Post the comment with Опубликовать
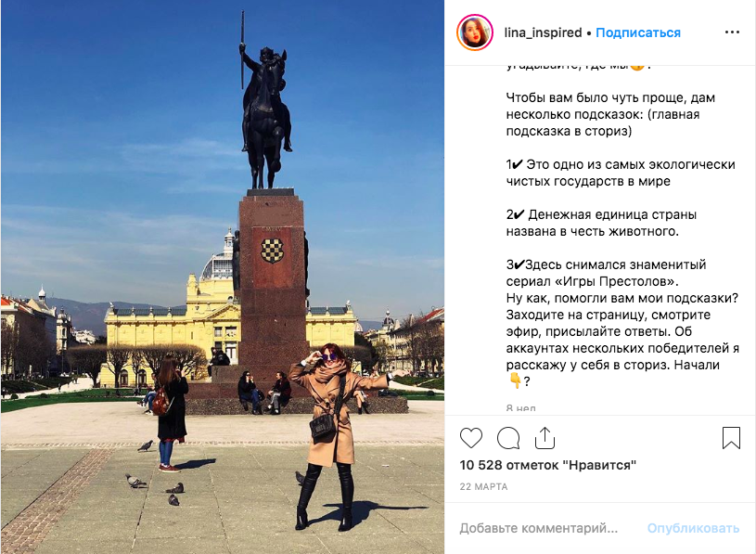 (693, 528)
